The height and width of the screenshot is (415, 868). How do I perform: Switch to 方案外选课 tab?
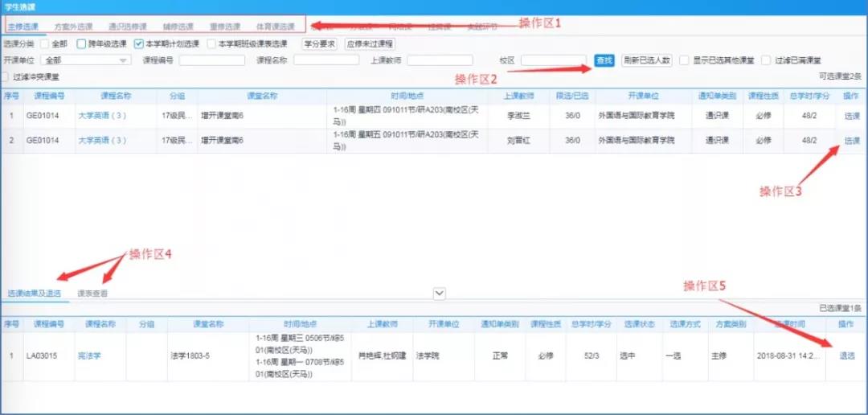pyautogui.click(x=72, y=27)
